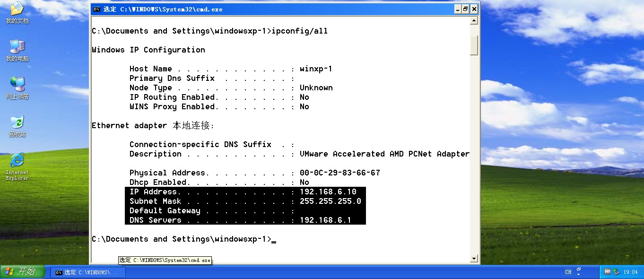Click the cmd scrollbar down arrow

(474, 259)
